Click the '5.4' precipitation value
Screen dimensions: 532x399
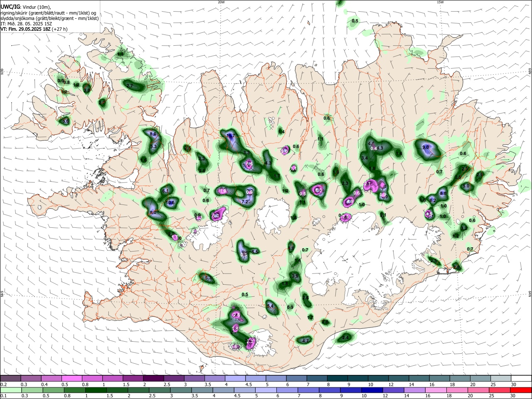pyautogui.click(x=271, y=306)
